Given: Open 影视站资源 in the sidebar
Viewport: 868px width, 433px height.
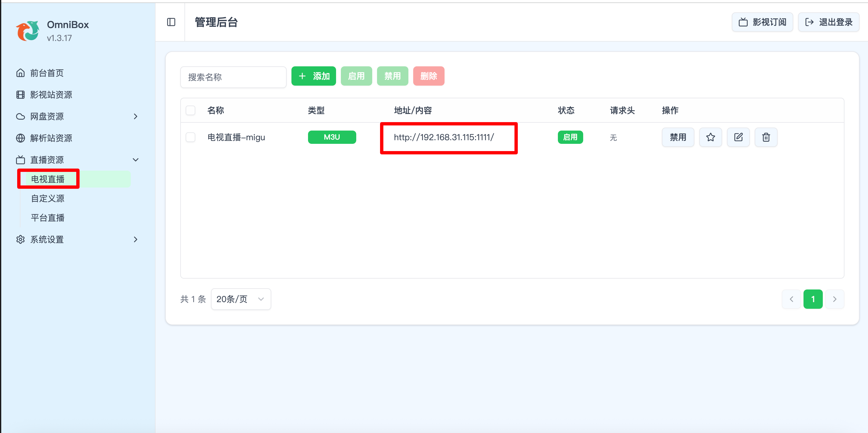Looking at the screenshot, I should pyautogui.click(x=51, y=95).
